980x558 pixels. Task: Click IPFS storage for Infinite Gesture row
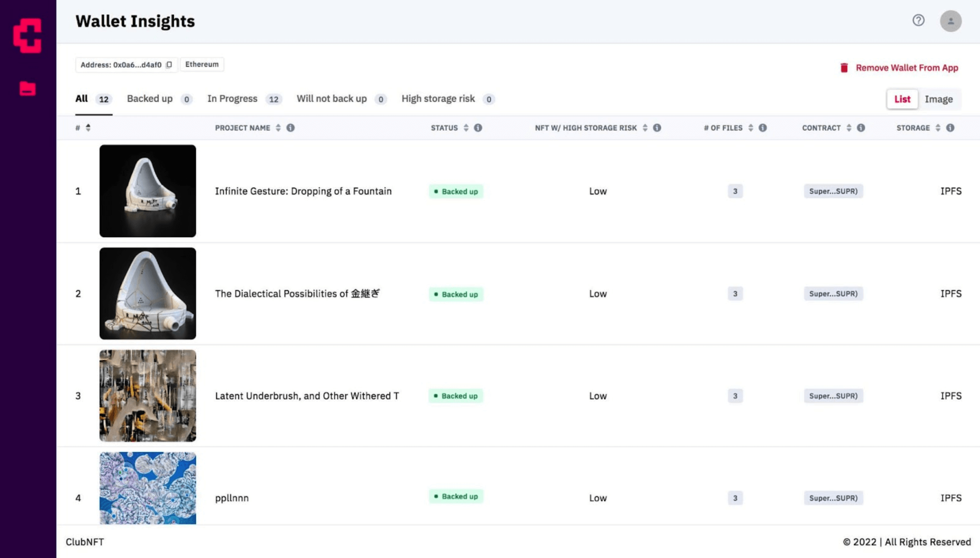(951, 191)
